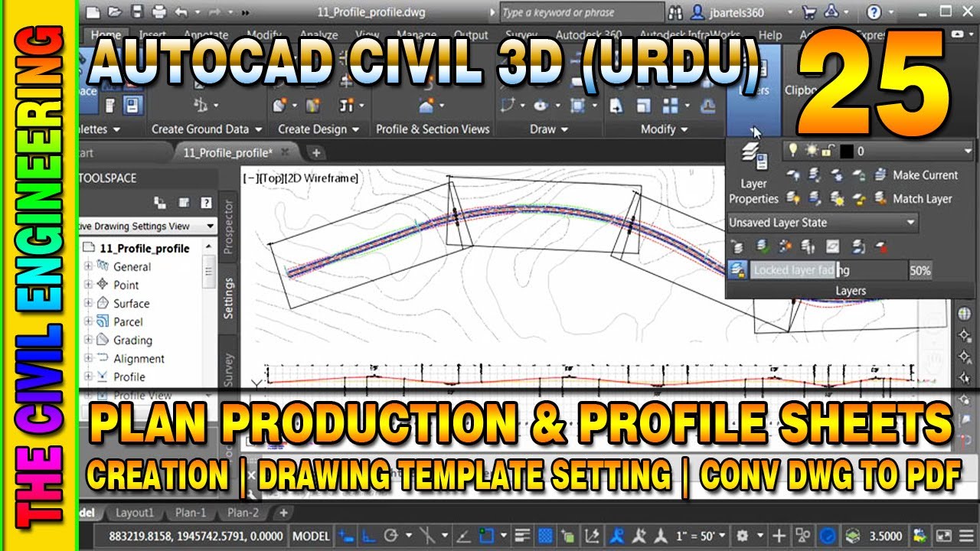
Task: Toggle lineweight display in status bar
Action: [524, 536]
